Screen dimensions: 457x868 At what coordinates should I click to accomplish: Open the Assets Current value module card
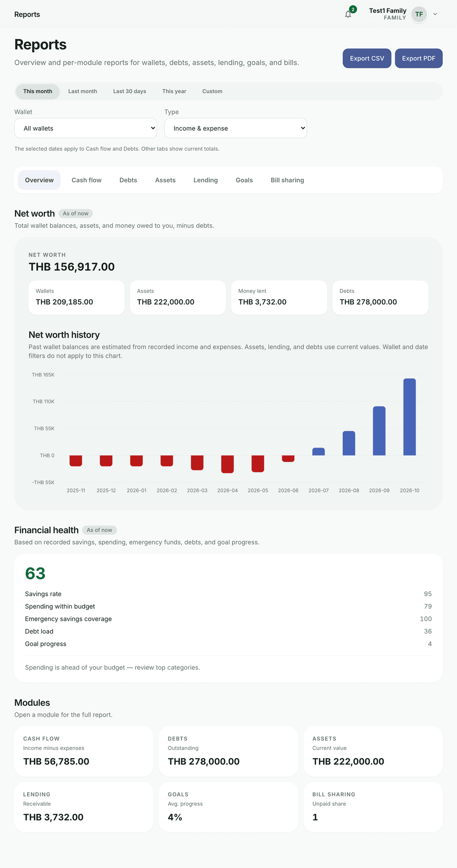(x=373, y=751)
